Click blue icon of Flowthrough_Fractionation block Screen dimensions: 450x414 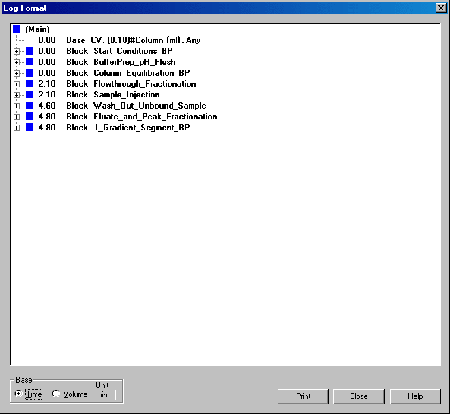(30, 84)
